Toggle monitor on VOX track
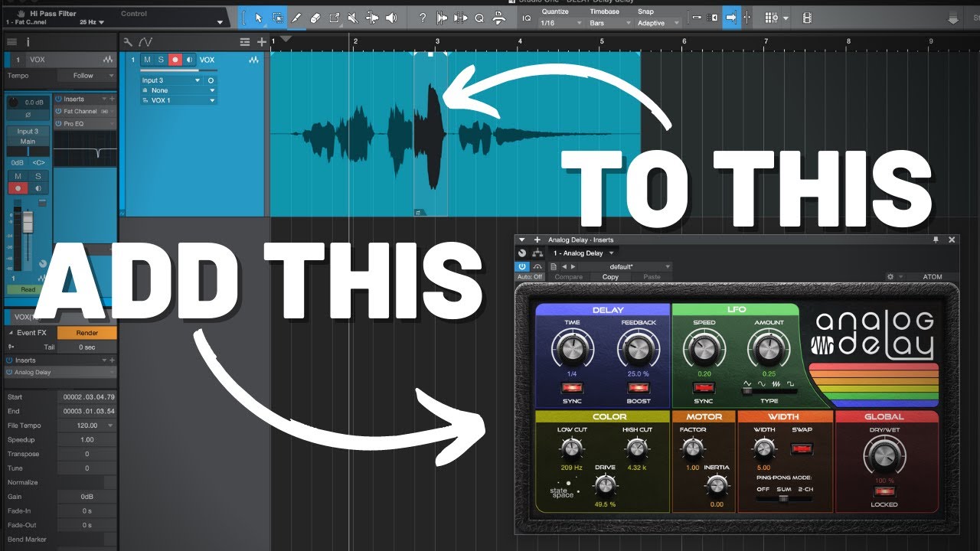Viewport: 980px width, 551px height. pyautogui.click(x=188, y=59)
